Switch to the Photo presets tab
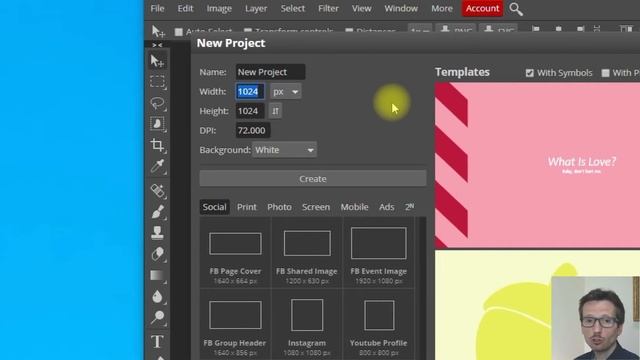This screenshot has width=640, height=360. (279, 207)
